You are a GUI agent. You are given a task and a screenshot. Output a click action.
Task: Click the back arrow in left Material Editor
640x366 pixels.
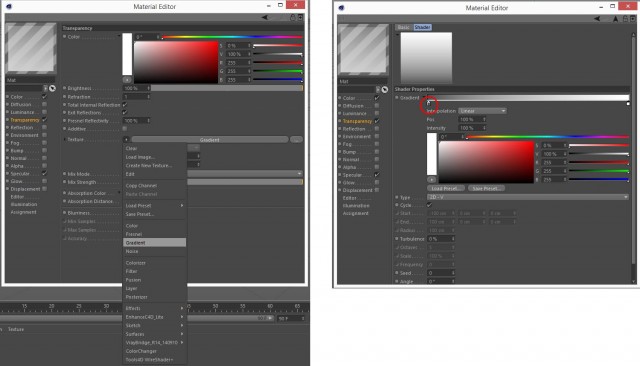coord(264,17)
